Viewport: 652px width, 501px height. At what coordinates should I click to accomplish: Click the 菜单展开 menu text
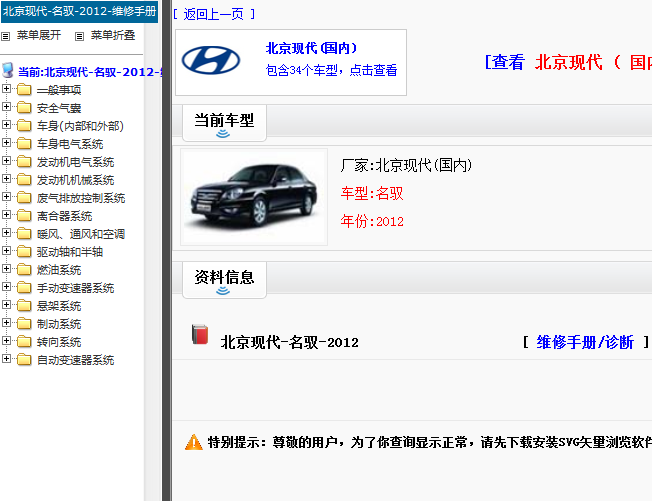click(x=39, y=35)
